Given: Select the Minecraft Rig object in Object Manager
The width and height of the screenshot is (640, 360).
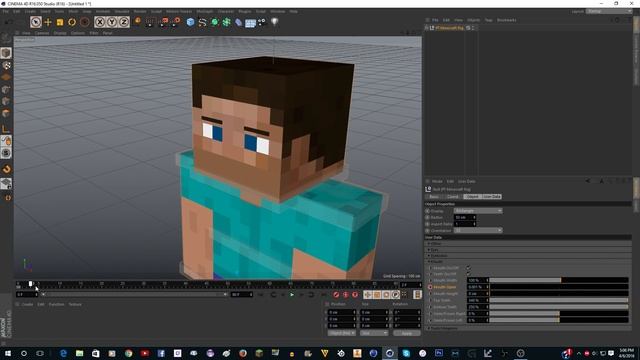Looking at the screenshot, I should tap(449, 28).
